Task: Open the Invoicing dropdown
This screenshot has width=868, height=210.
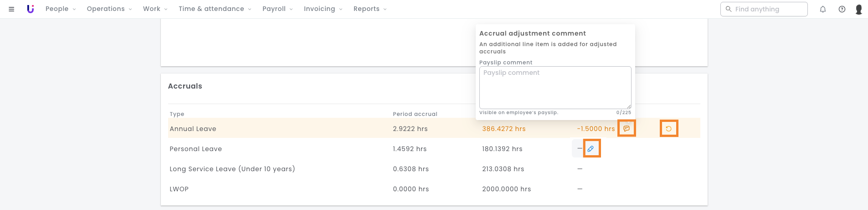Action: 323,9
